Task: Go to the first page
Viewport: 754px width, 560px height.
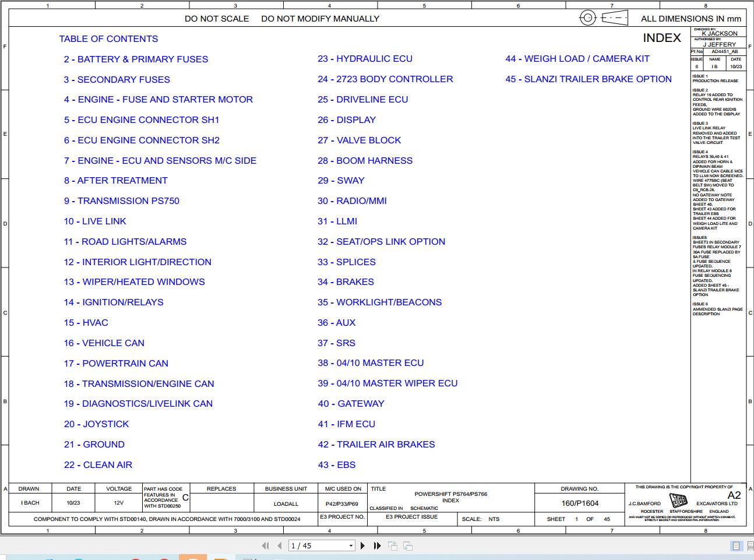Action: tap(266, 545)
